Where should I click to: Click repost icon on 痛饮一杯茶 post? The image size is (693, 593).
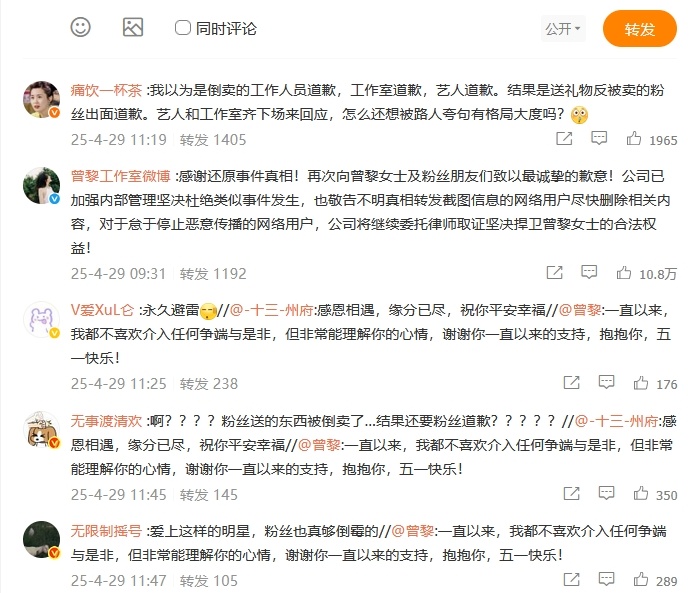[x=564, y=139]
